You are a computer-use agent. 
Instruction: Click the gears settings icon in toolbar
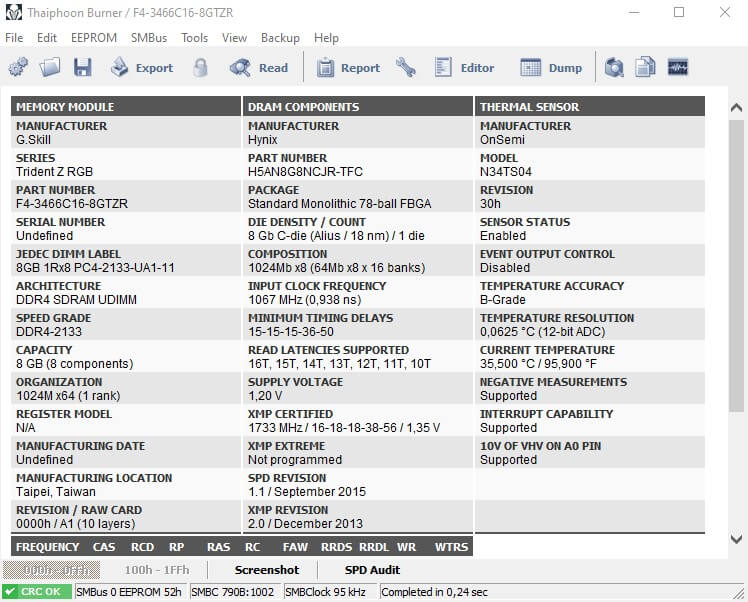[x=18, y=68]
